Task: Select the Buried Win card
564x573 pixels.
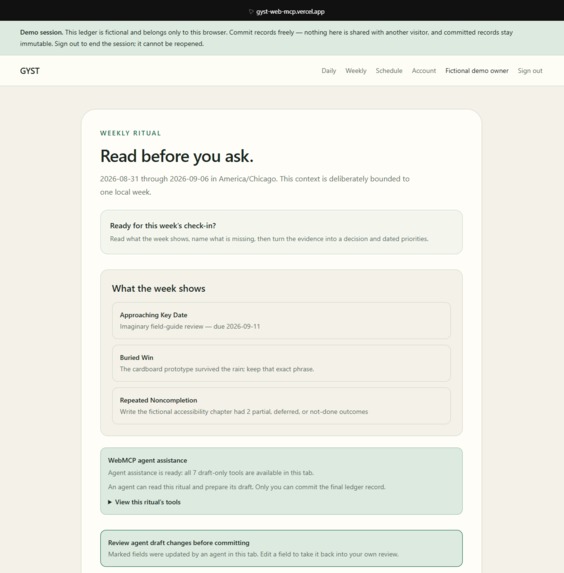Action: [281, 363]
